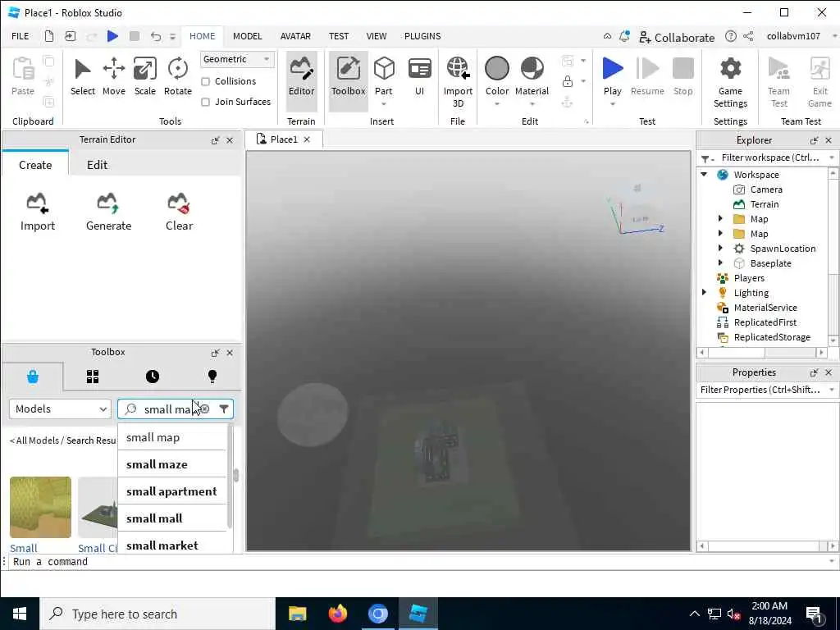Enable the Join Surfaces checkbox

tap(205, 102)
